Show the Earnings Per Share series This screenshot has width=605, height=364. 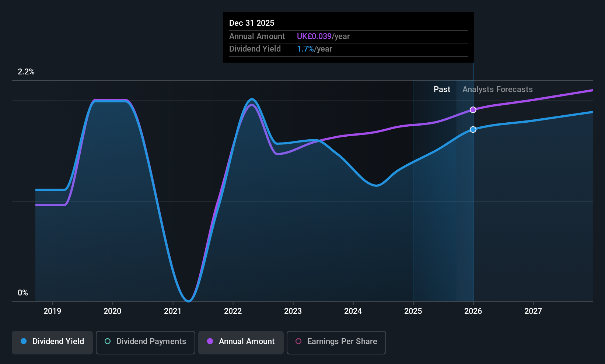coord(336,342)
